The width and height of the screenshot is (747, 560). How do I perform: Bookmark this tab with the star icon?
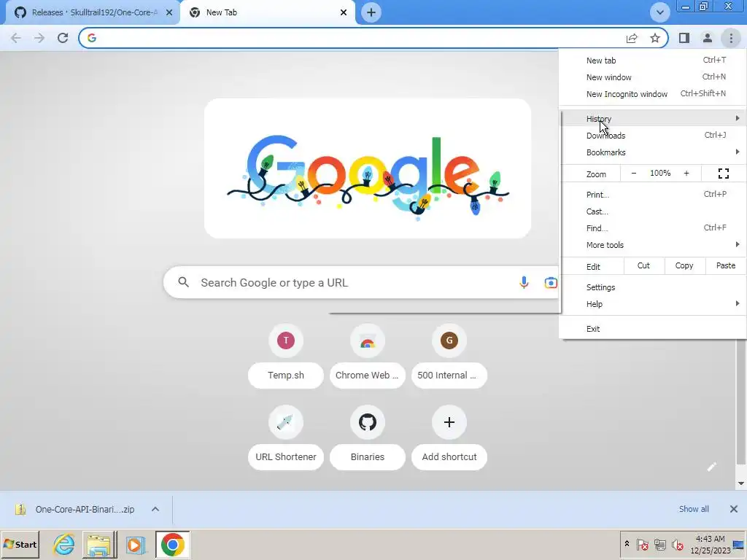click(x=655, y=38)
